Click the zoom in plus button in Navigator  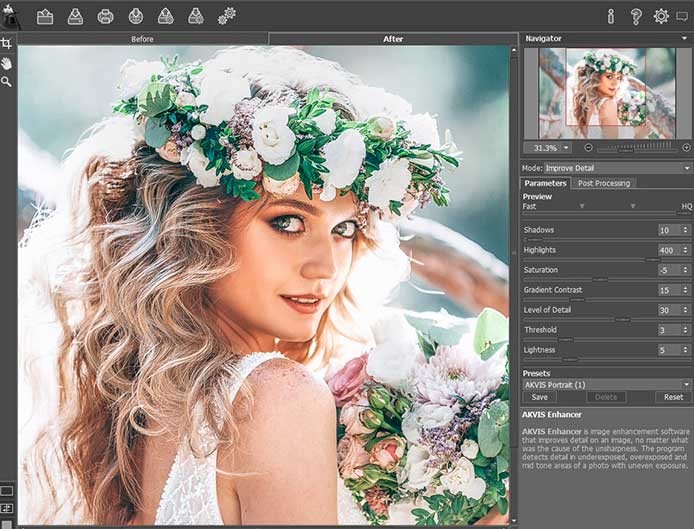point(686,147)
